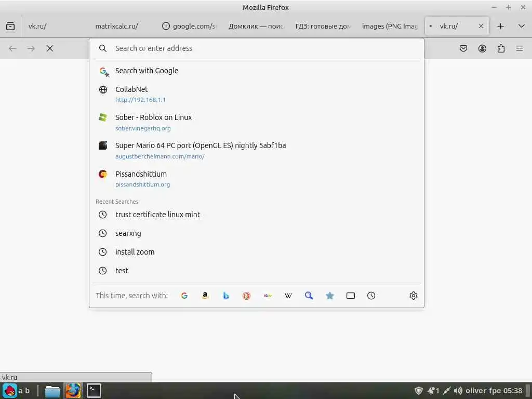This screenshot has height=399, width=532.
Task: Open the Pissandshittium suggestion
Action: [257, 179]
